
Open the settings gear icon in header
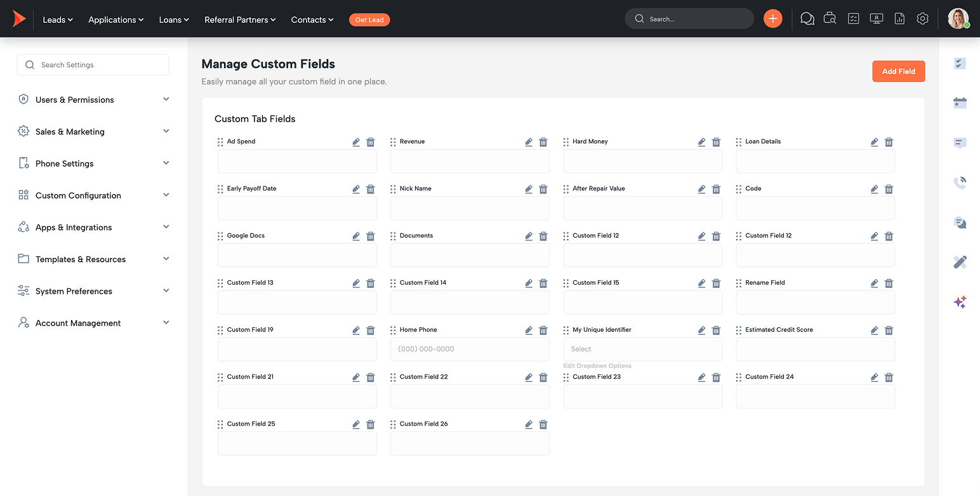point(923,19)
